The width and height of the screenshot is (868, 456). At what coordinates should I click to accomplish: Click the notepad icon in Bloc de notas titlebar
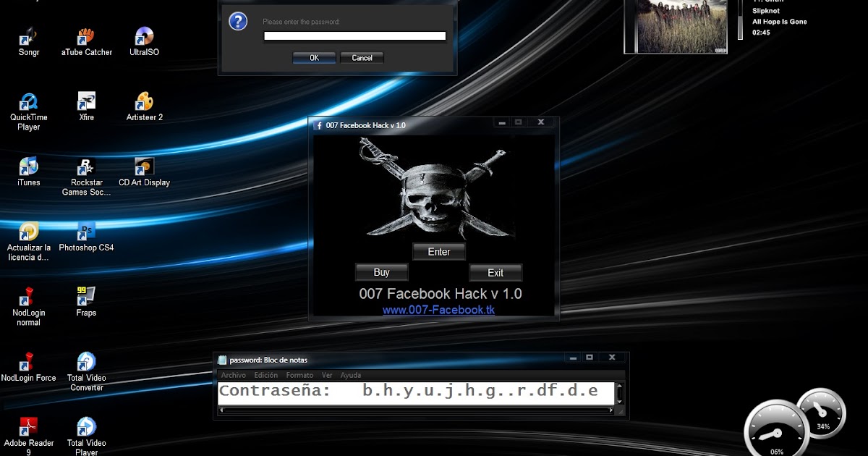point(223,360)
